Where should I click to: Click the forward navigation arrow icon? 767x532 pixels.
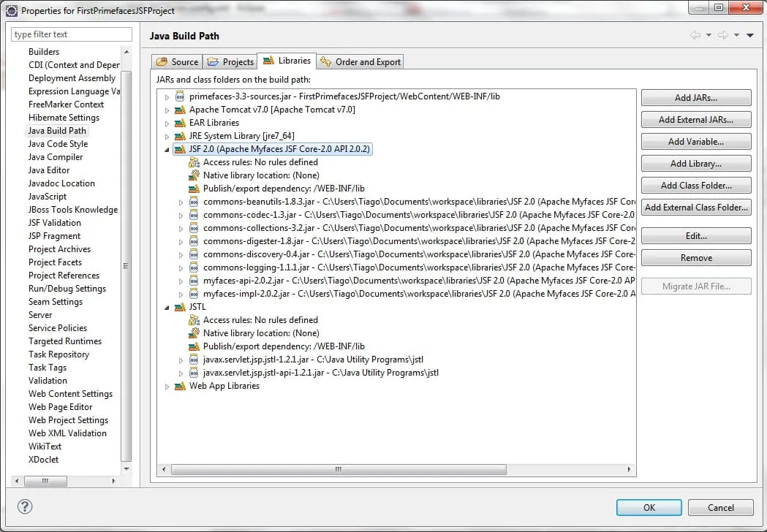click(x=722, y=35)
